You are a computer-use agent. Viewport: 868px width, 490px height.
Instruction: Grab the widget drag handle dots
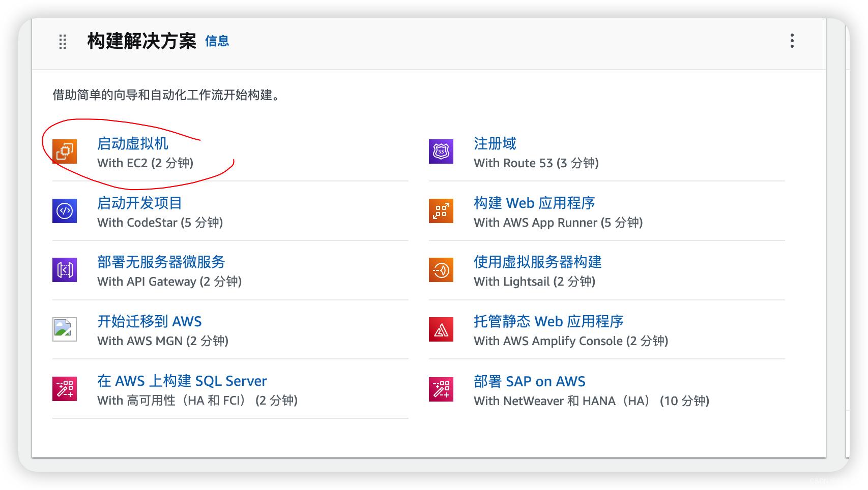63,42
